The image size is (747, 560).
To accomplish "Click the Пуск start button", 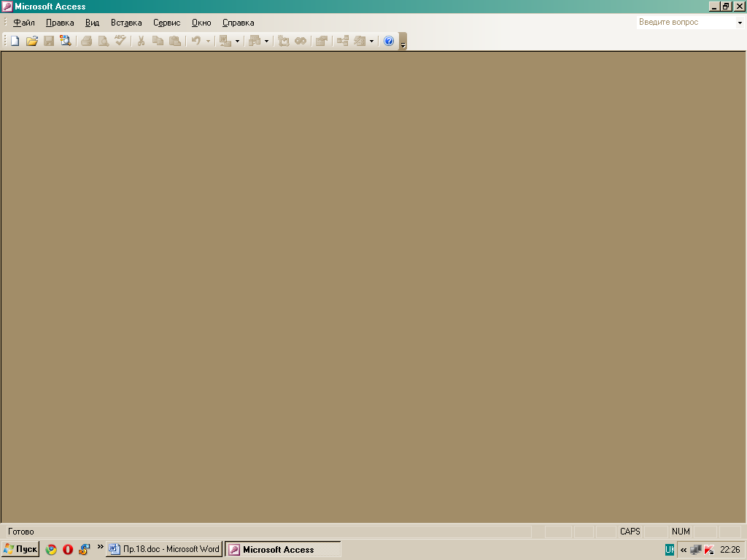I will (x=20, y=549).
